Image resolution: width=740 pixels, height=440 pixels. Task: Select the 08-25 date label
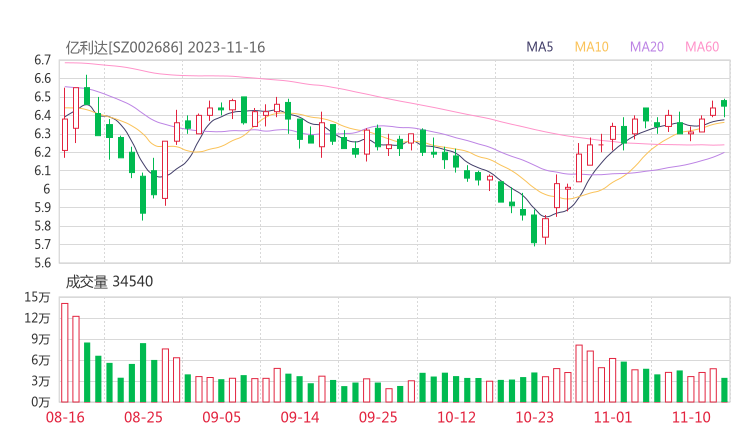pos(143,417)
